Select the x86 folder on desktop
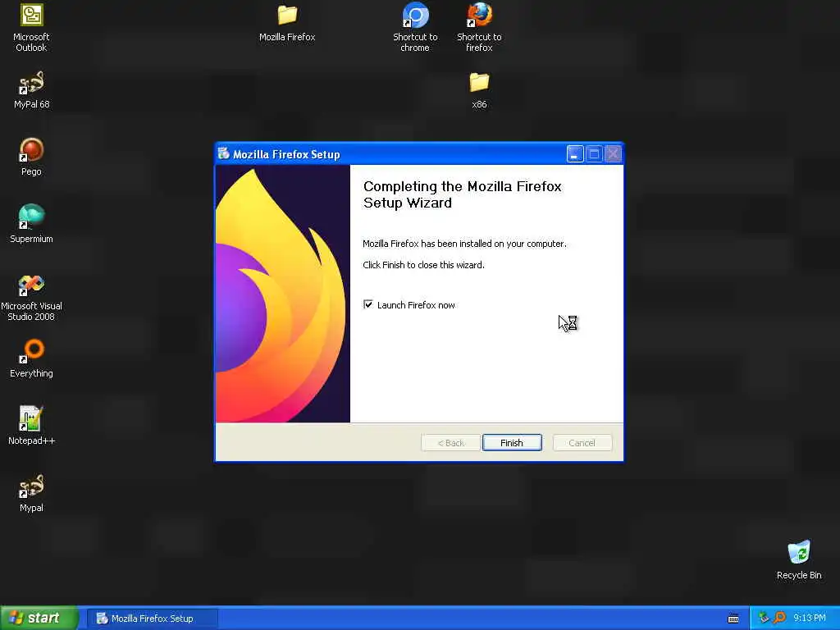The width and height of the screenshot is (840, 630). 479,90
